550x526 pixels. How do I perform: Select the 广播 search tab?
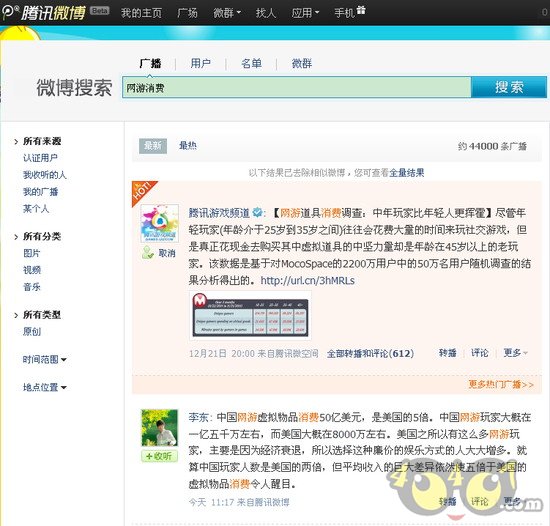coord(150,63)
